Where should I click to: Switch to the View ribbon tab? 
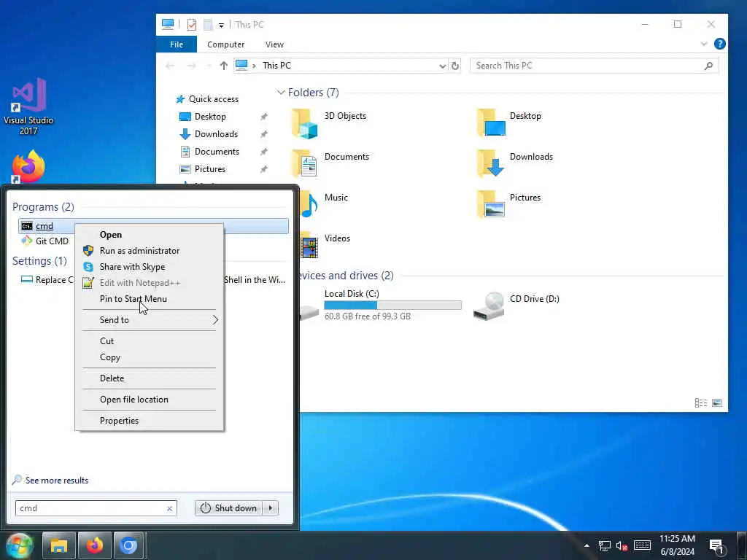274,44
